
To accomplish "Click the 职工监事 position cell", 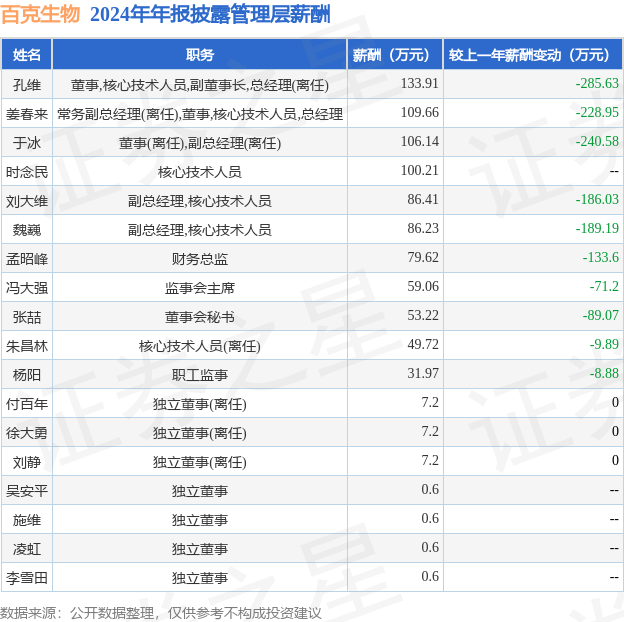I will (x=200, y=375).
